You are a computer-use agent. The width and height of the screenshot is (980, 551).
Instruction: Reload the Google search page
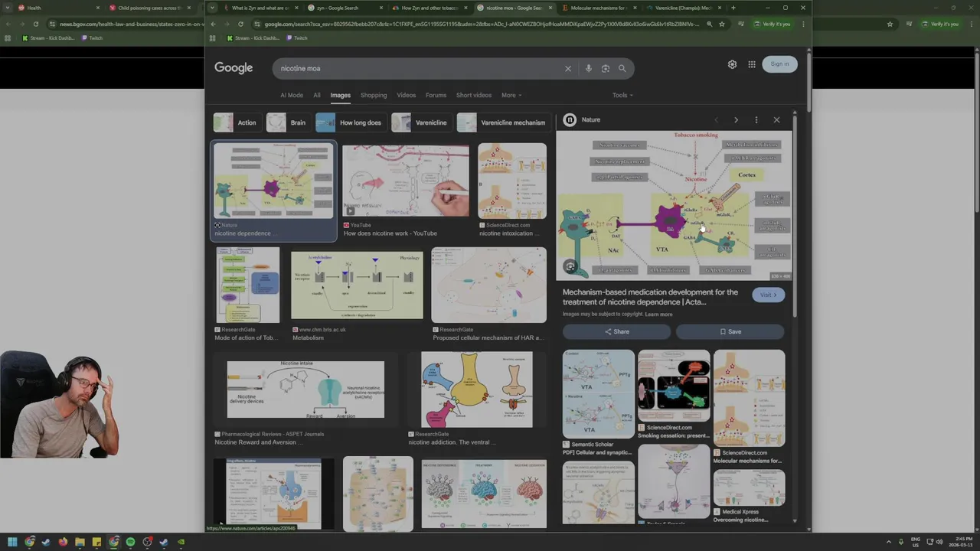240,24
